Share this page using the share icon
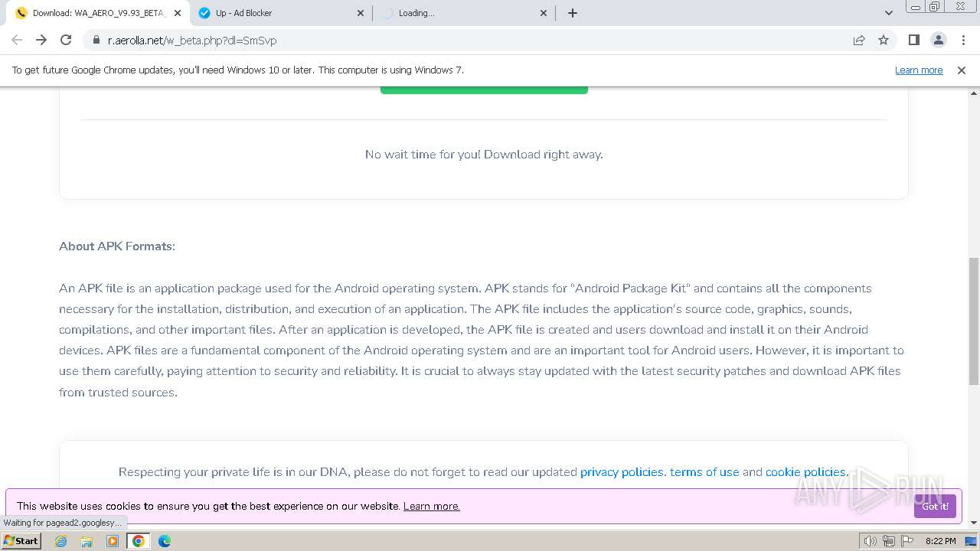 tap(859, 40)
